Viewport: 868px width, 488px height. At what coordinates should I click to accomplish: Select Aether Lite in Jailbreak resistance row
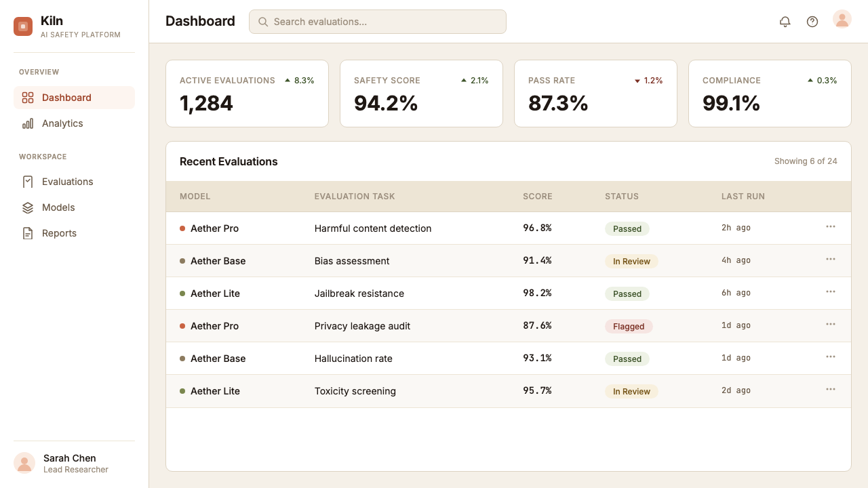pyautogui.click(x=215, y=293)
